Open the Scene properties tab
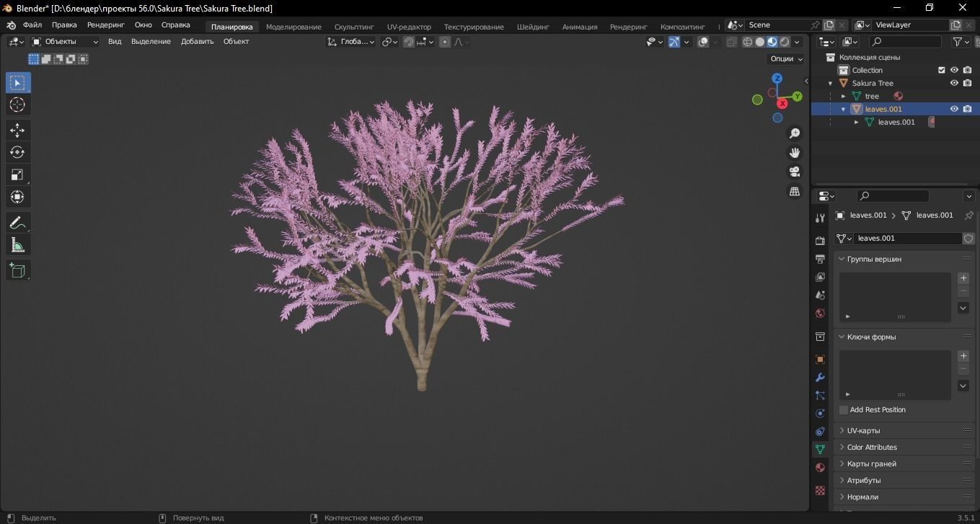Image resolution: width=980 pixels, height=524 pixels. point(820,295)
